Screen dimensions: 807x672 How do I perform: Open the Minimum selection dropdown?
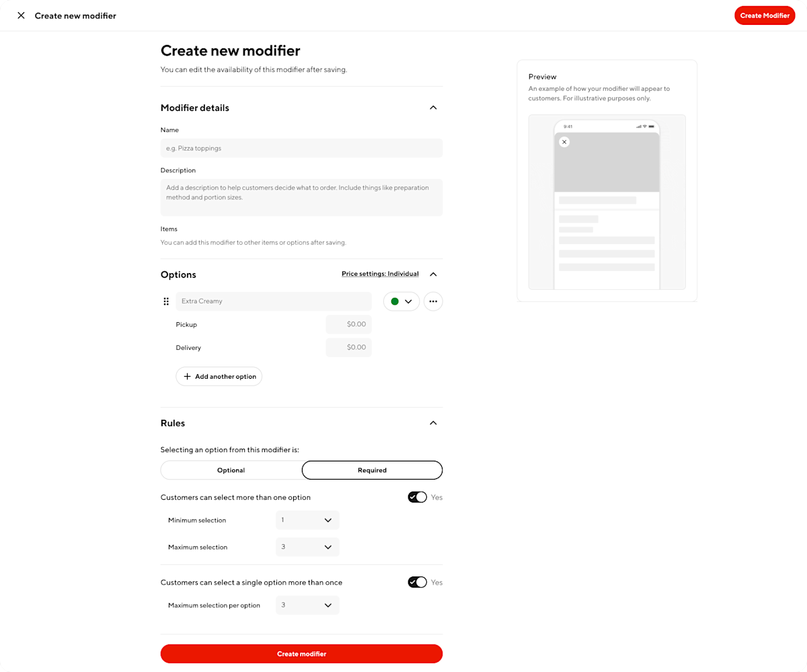click(307, 520)
